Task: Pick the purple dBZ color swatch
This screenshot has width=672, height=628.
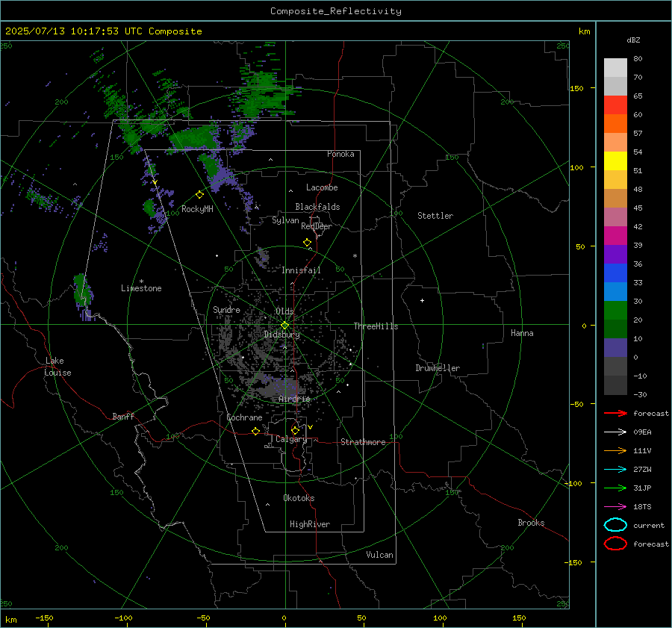Action: click(x=615, y=254)
